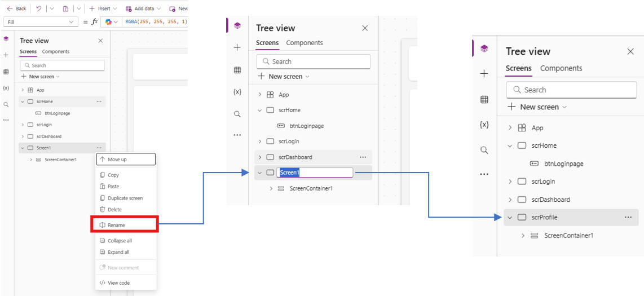Click the RGBA formula bar input
Viewport: 644px width, 296px height.
coord(155,22)
